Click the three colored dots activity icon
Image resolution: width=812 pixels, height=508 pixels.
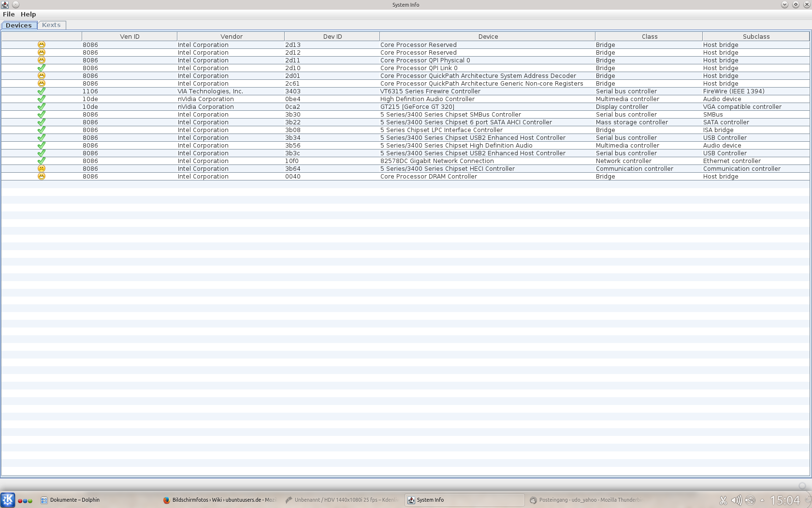coord(25,500)
